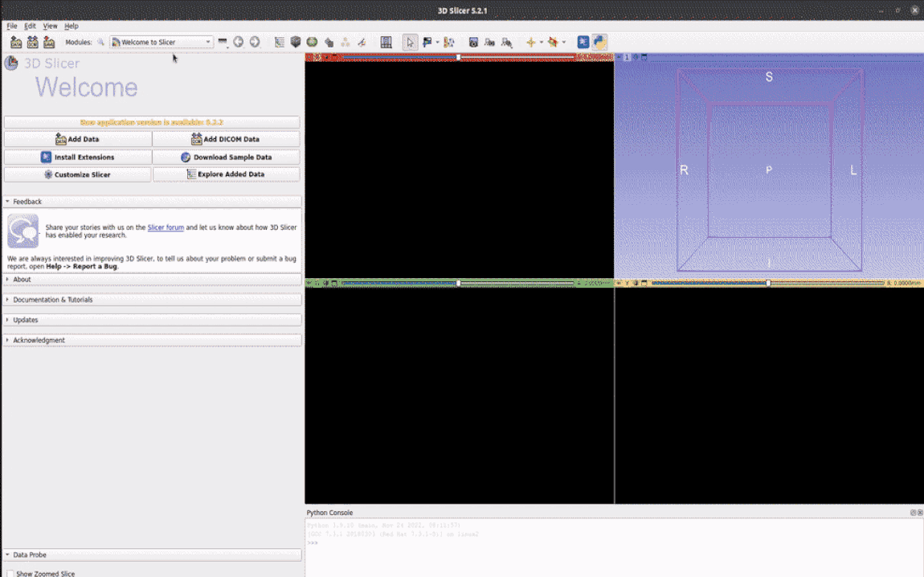Open the view layout selector icon
This screenshot has width=924, height=577.
click(386, 42)
